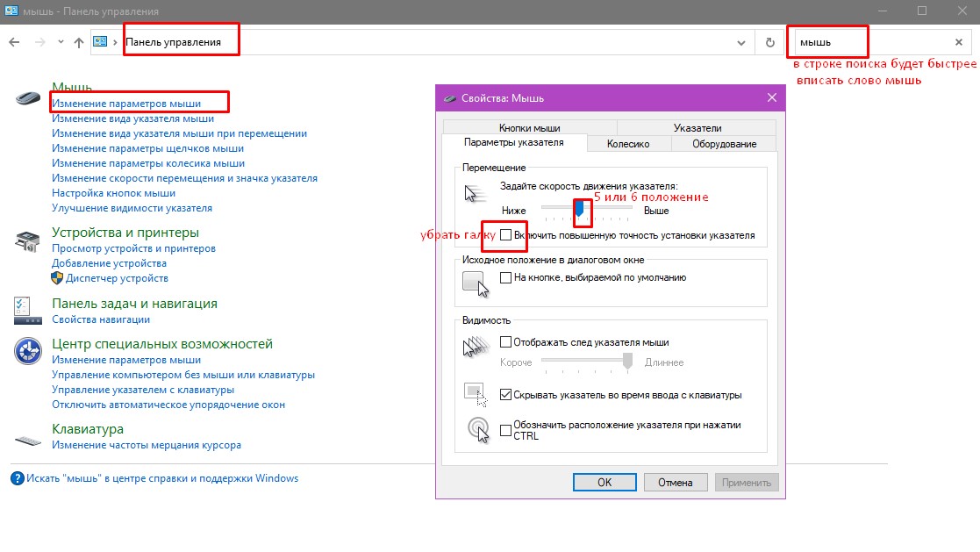Open Изменение частоты мерцания курсора
Image resolution: width=980 pixels, height=552 pixels.
147,446
